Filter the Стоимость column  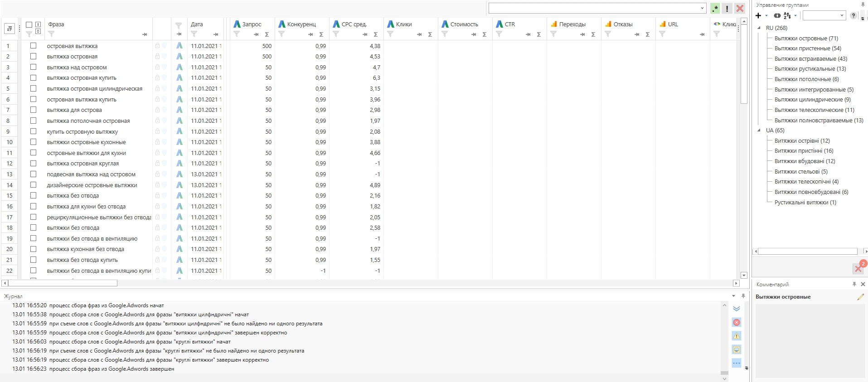click(x=445, y=34)
